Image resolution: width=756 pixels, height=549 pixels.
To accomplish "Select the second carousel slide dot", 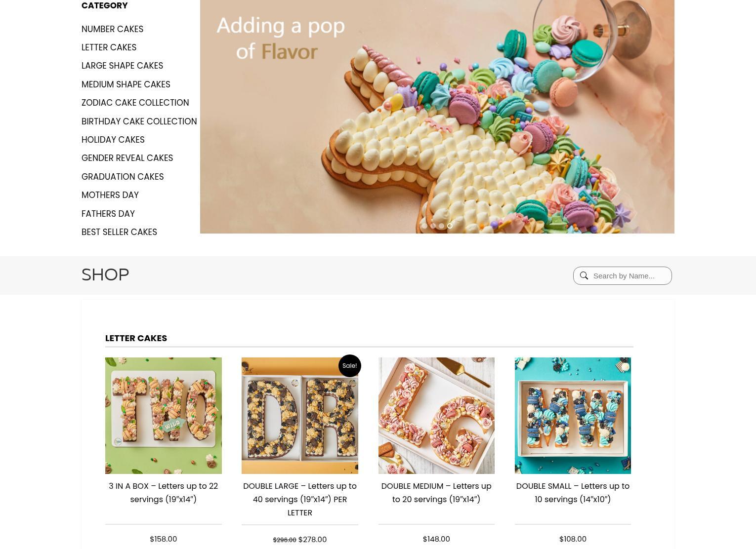I will tap(433, 226).
